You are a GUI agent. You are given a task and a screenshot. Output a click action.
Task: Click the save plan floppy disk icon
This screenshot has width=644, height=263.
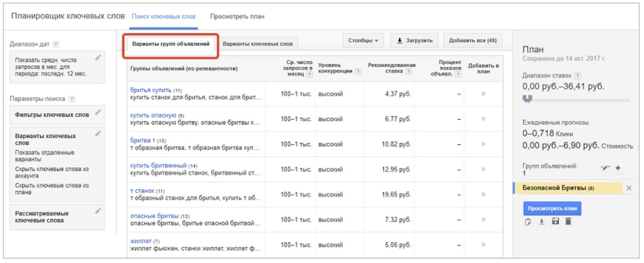(555, 222)
